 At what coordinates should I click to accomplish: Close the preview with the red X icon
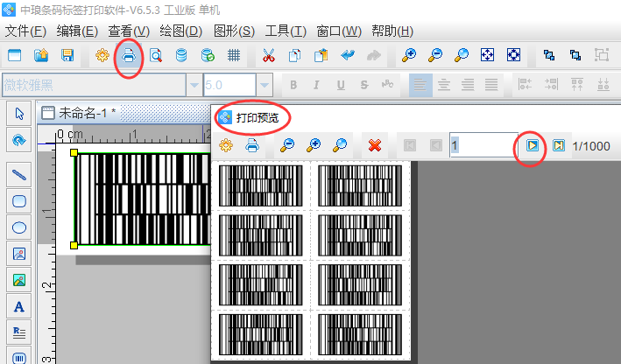click(375, 145)
